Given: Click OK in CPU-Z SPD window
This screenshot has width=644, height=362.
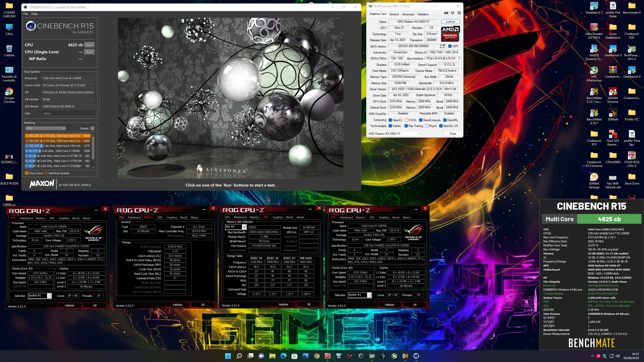Looking at the screenshot, I should coord(309,304).
